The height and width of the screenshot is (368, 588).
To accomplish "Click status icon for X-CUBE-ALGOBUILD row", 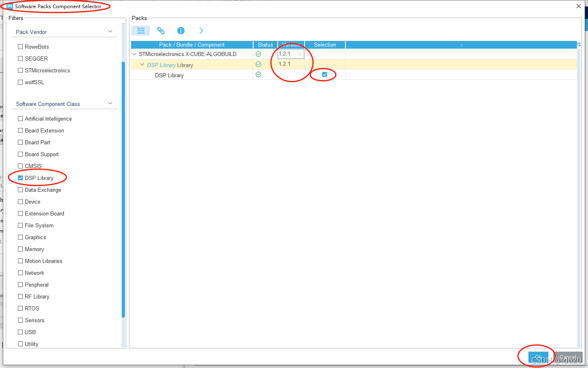I will [258, 54].
